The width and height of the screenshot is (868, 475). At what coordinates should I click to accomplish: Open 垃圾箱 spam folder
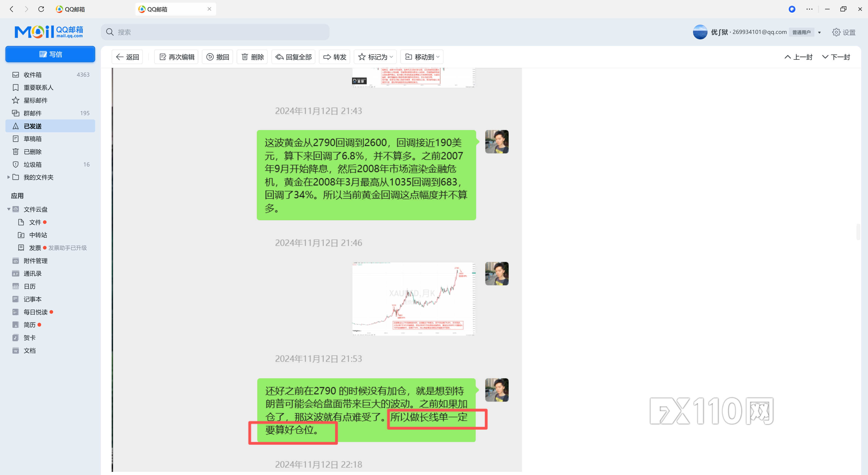point(50,164)
